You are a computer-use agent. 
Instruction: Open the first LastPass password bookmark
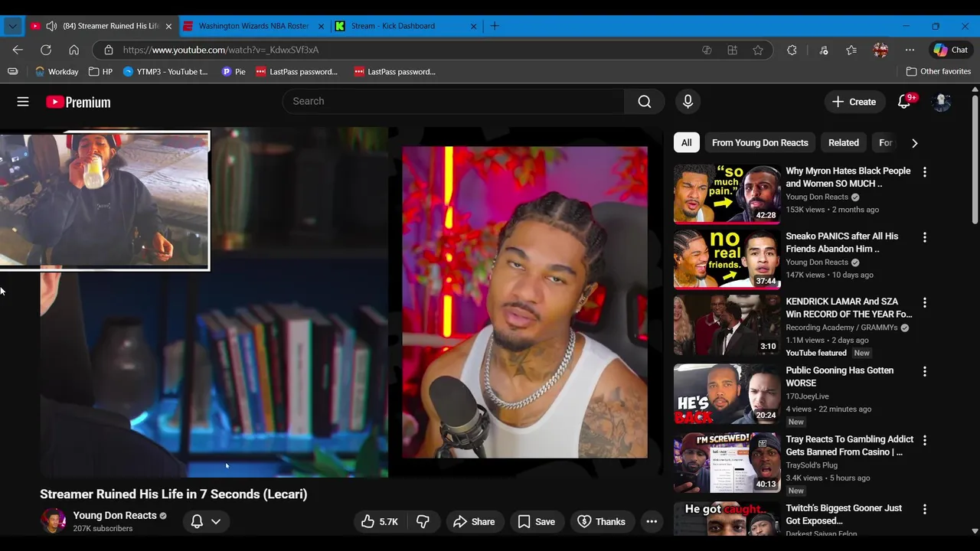pyautogui.click(x=297, y=71)
